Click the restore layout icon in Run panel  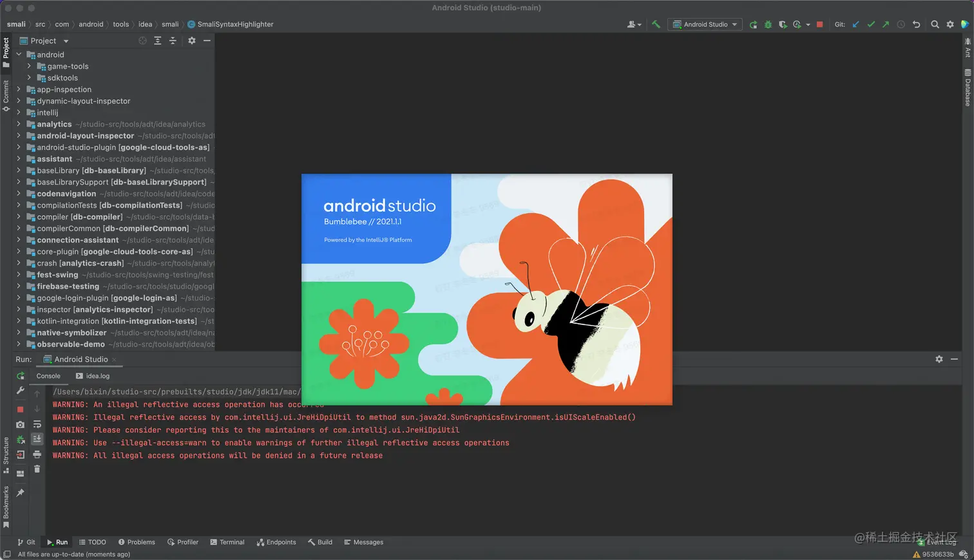click(x=21, y=473)
